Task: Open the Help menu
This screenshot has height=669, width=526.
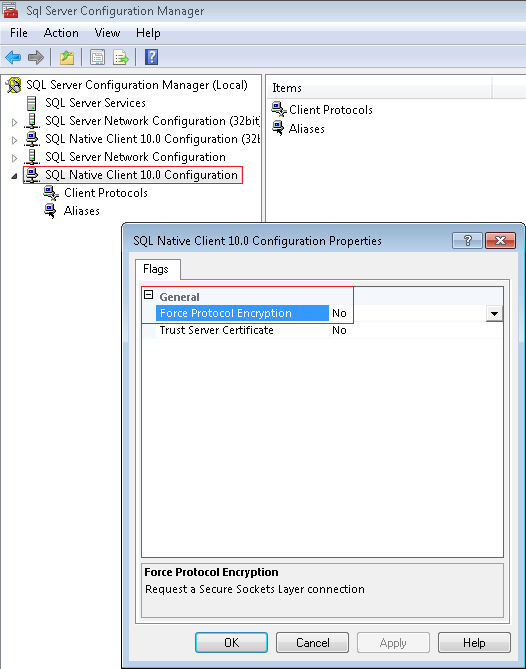Action: (148, 33)
